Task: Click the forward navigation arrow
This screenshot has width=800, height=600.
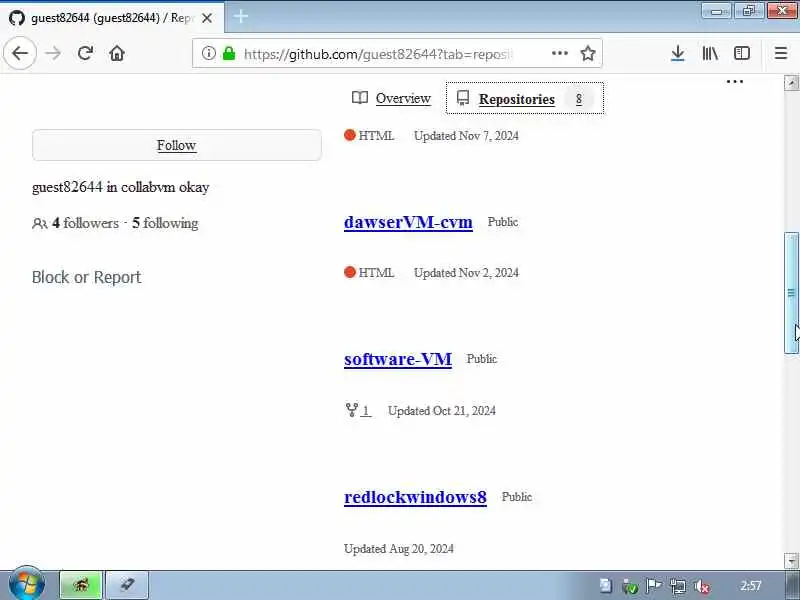Action: tap(53, 53)
